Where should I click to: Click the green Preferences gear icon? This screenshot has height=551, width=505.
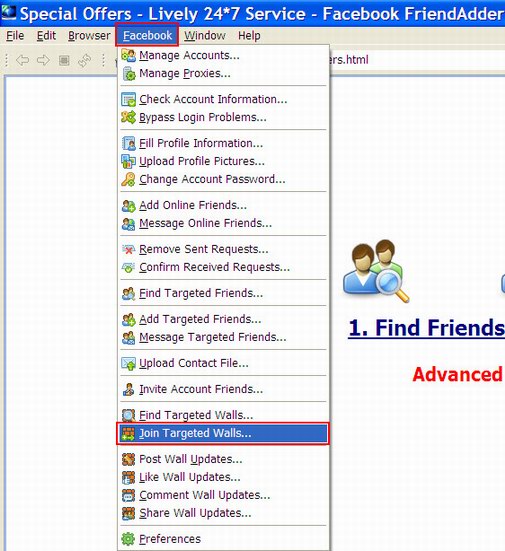tap(128, 539)
